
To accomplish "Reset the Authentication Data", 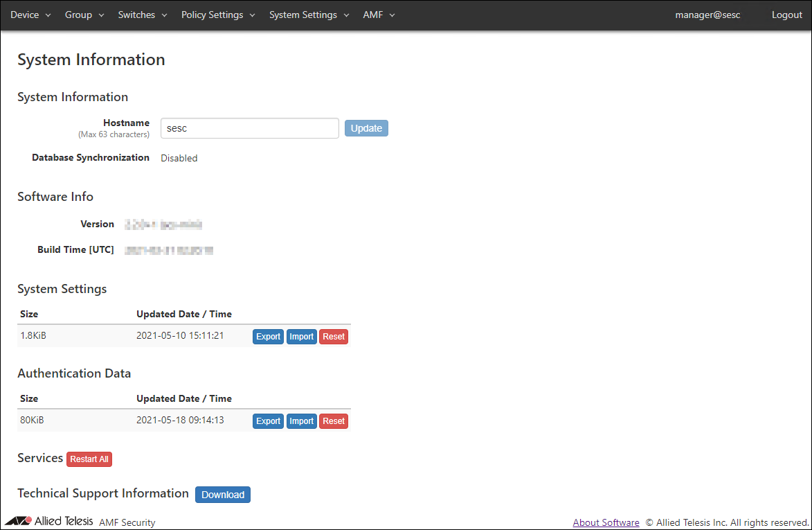I will point(334,421).
